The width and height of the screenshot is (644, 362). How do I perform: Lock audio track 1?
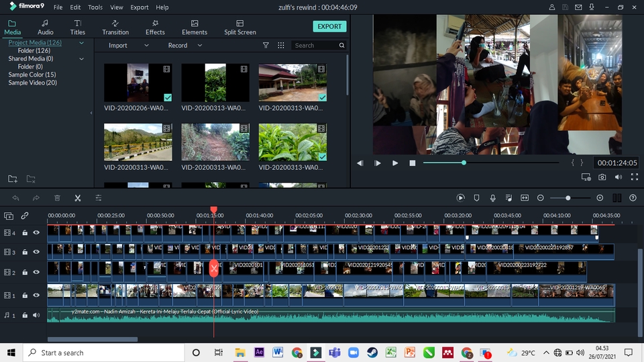[25, 315]
